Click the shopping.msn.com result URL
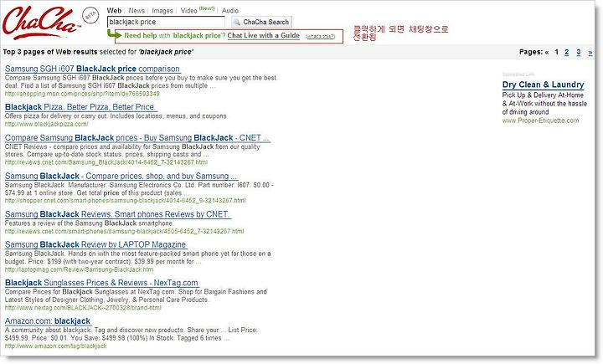This screenshot has height=364, width=603. point(82,94)
